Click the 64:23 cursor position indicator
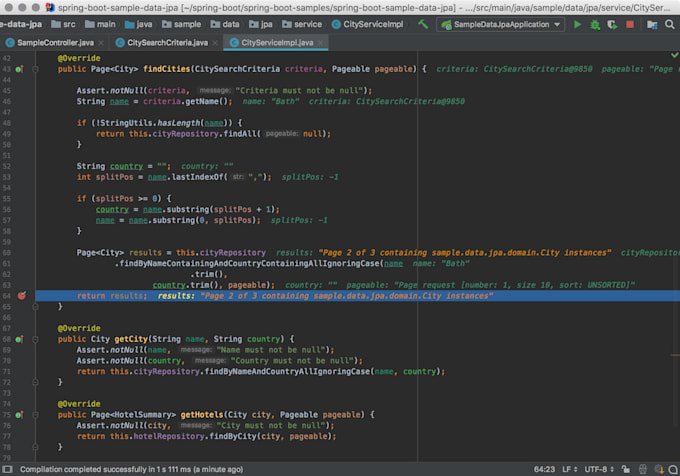Screen dimensions: 680x476 click(x=544, y=469)
